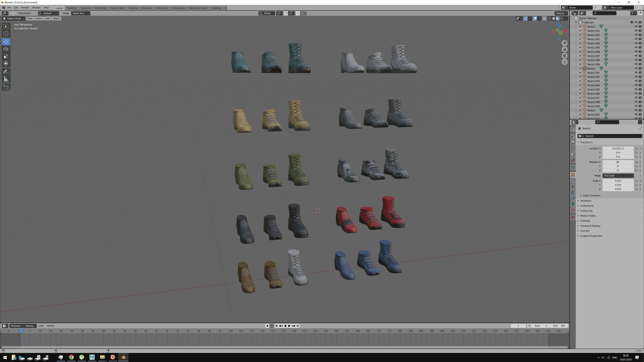Open the World properties tab
This screenshot has width=644, height=362.
pyautogui.click(x=573, y=160)
